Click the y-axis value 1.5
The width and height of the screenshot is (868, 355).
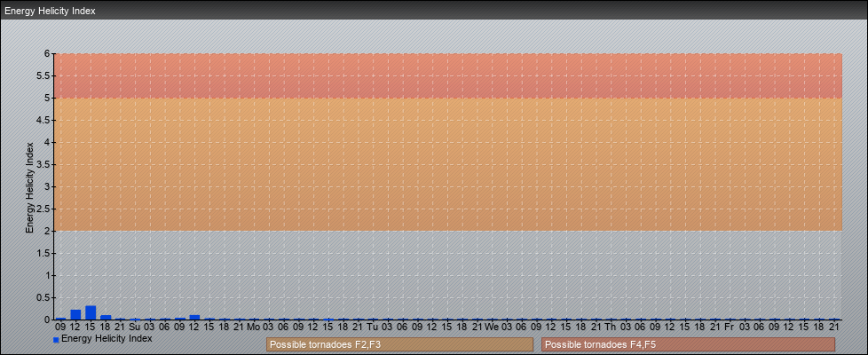pos(43,253)
